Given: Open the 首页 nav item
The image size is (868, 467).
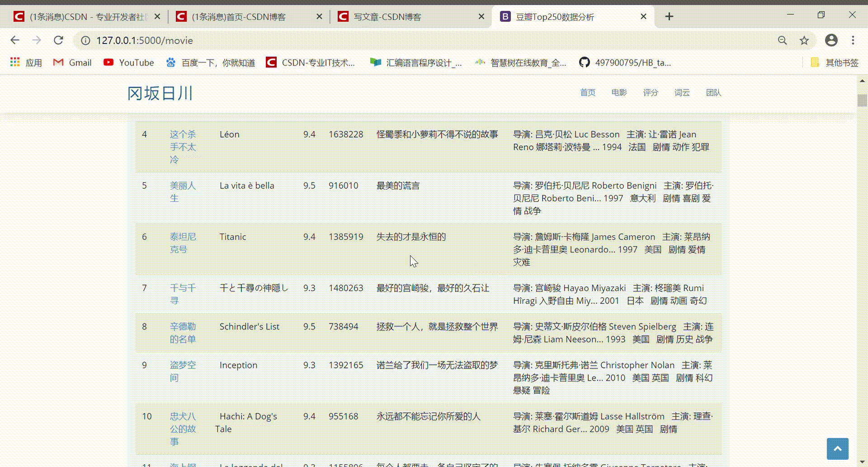Looking at the screenshot, I should pos(588,92).
